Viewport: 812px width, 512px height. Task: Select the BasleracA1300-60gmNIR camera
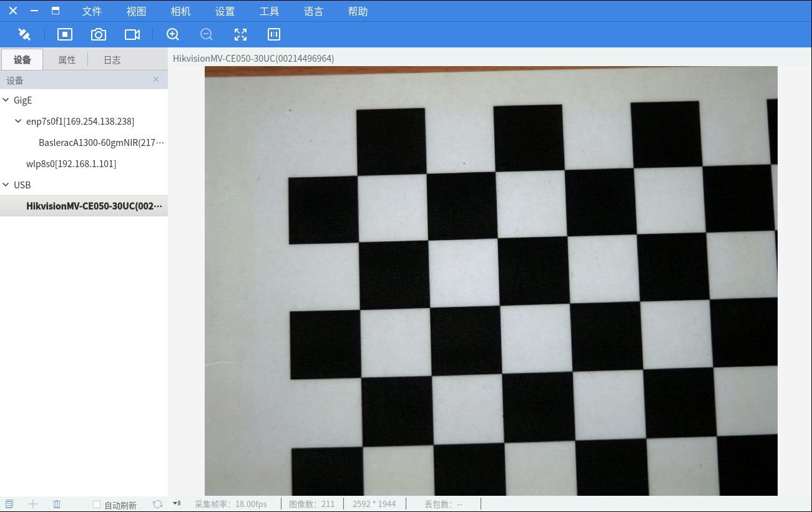pyautogui.click(x=102, y=142)
